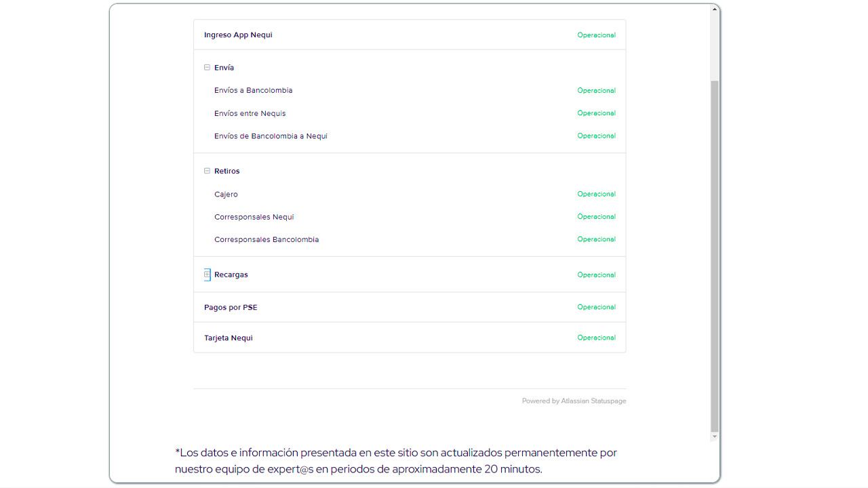Click the Envíos a Bancolombia item
Screen dimensions: 868x488
point(253,91)
